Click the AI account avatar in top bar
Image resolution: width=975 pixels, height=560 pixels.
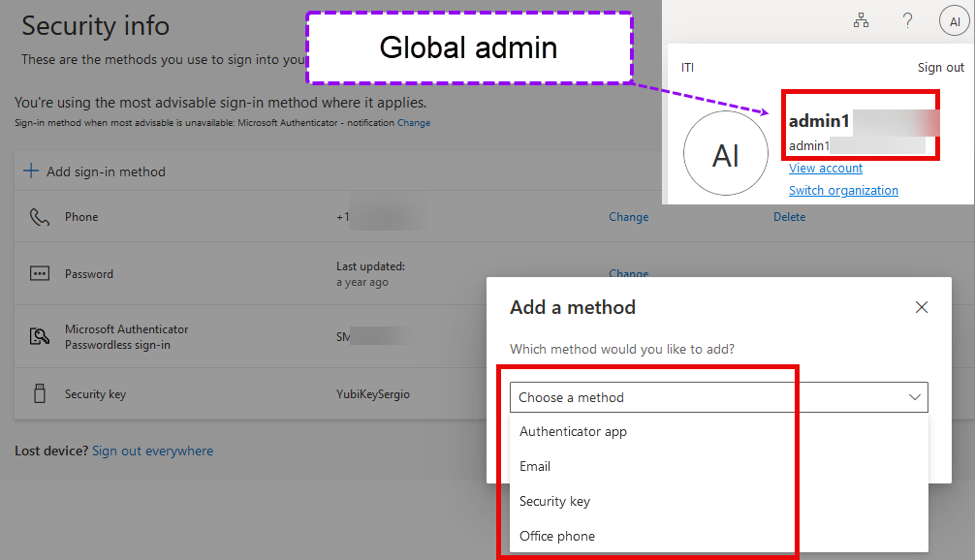[x=955, y=21]
